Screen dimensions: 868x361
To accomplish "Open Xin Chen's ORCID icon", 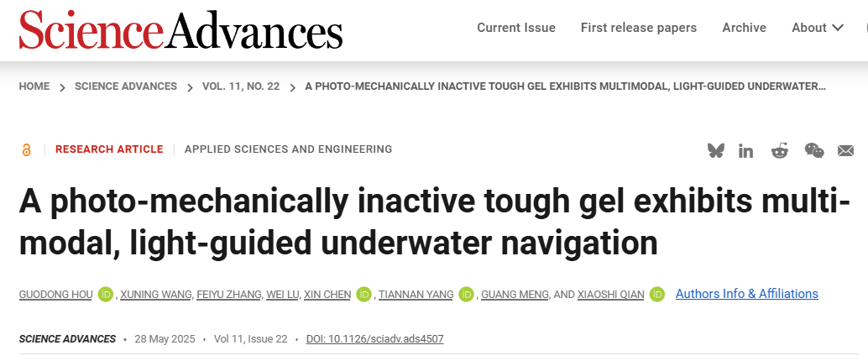I will 363,294.
